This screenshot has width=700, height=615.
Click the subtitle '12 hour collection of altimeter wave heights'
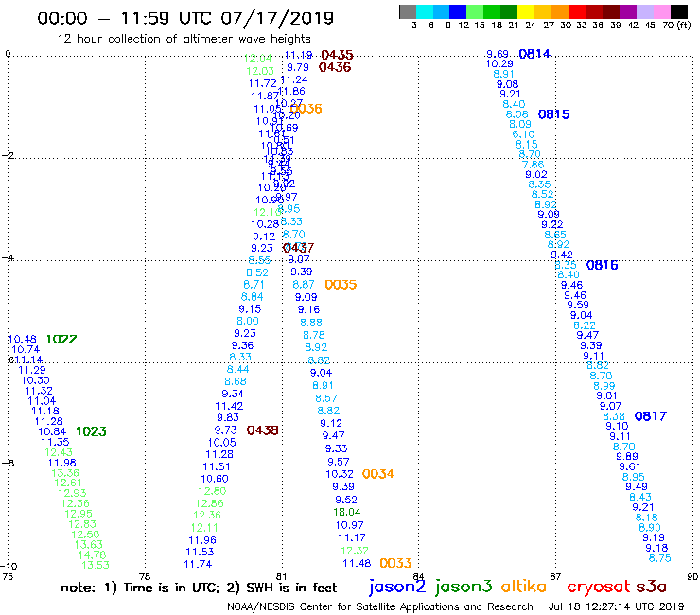click(x=184, y=39)
